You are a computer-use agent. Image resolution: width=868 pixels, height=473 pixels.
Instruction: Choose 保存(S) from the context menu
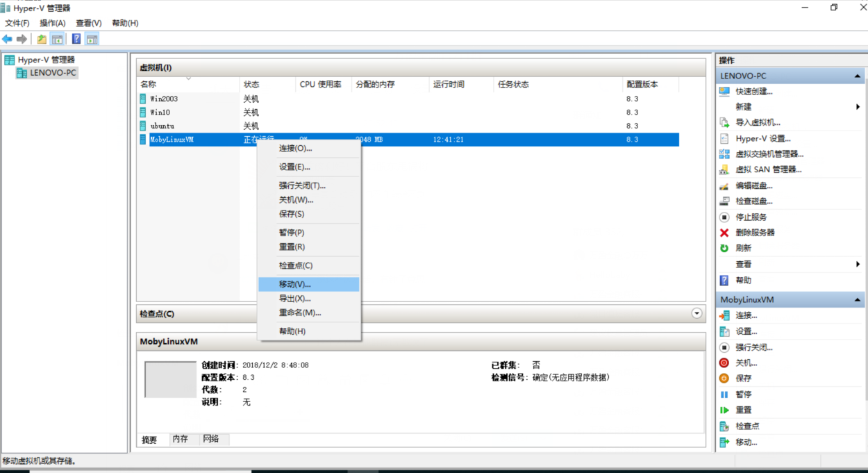coord(309,214)
